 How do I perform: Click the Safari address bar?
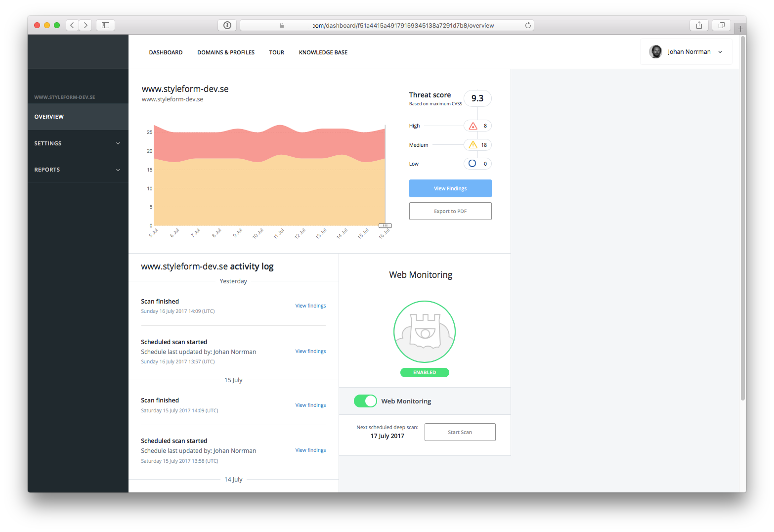(x=387, y=25)
